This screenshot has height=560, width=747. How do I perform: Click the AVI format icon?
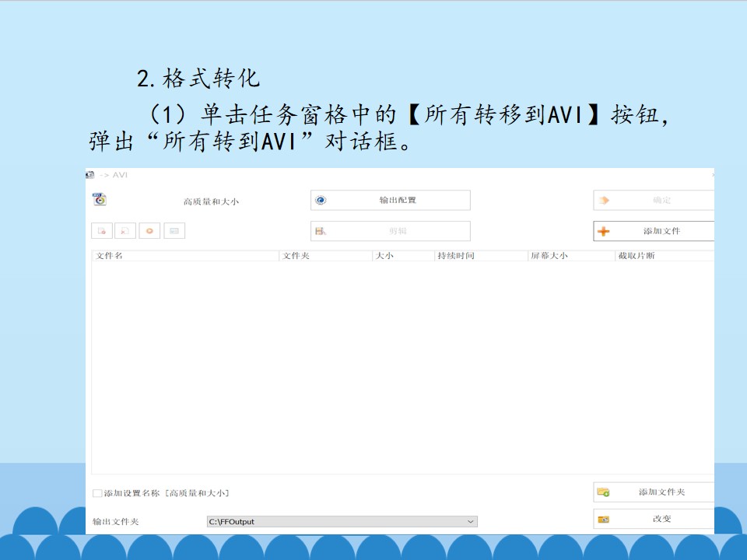click(x=100, y=200)
